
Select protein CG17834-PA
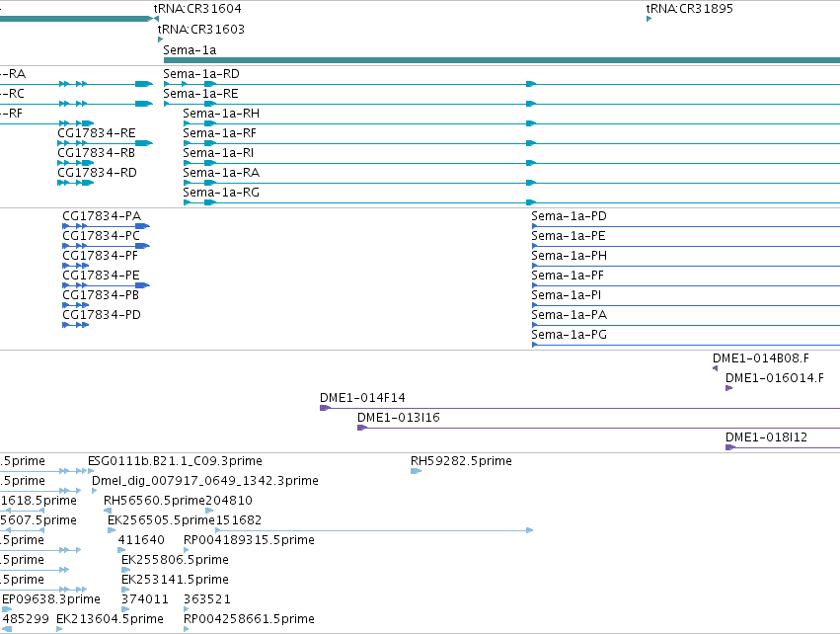pyautogui.click(x=102, y=216)
